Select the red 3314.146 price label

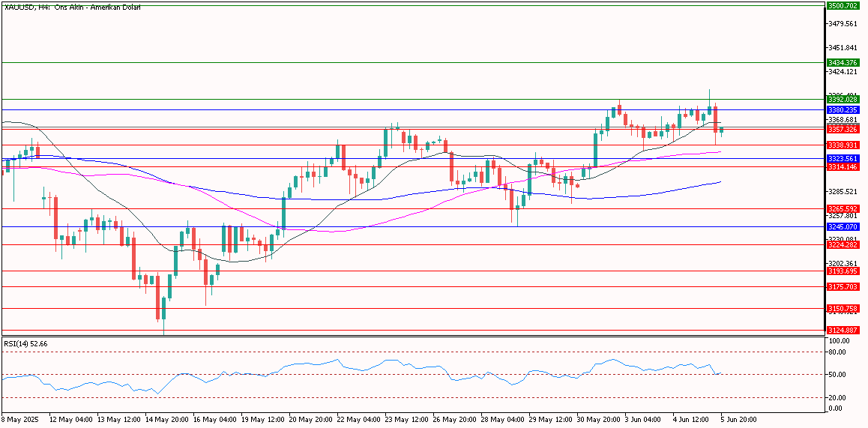(842, 166)
